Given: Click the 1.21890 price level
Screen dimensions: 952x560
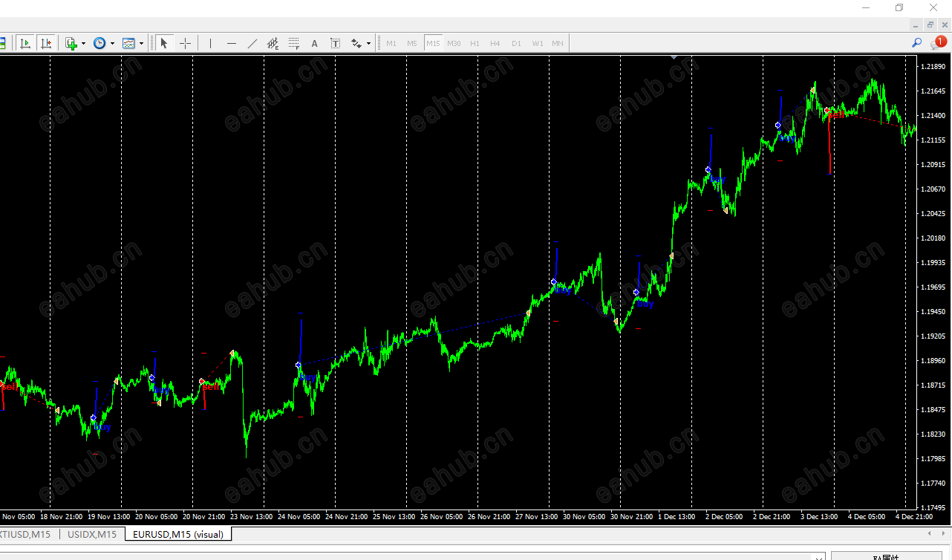Looking at the screenshot, I should (932, 67).
